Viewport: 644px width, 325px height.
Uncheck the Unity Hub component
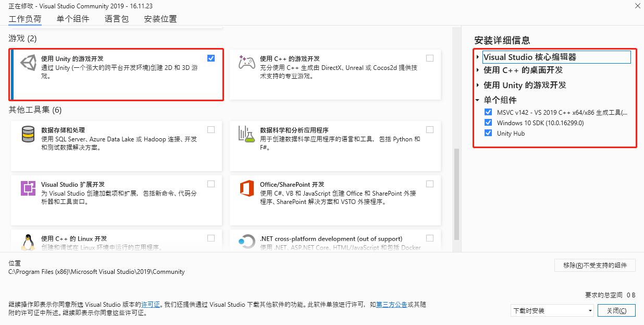pos(488,133)
